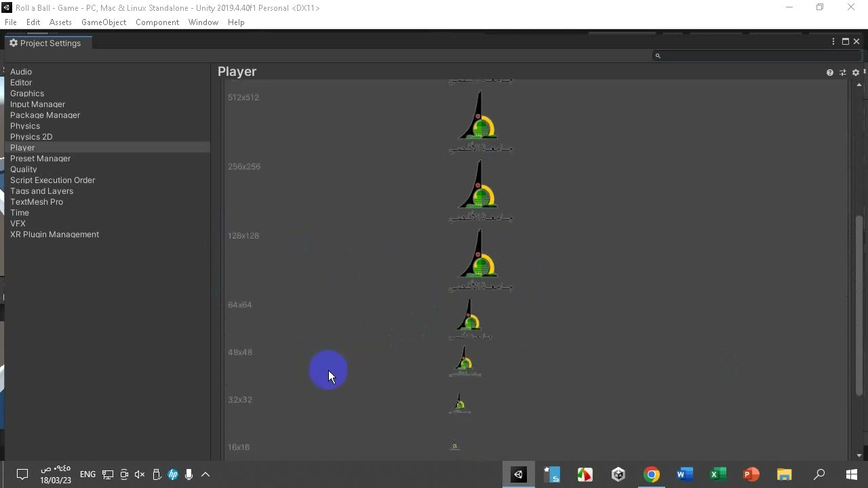This screenshot has height=488, width=868.
Task: Select Graphics settings category
Action: pos(27,94)
